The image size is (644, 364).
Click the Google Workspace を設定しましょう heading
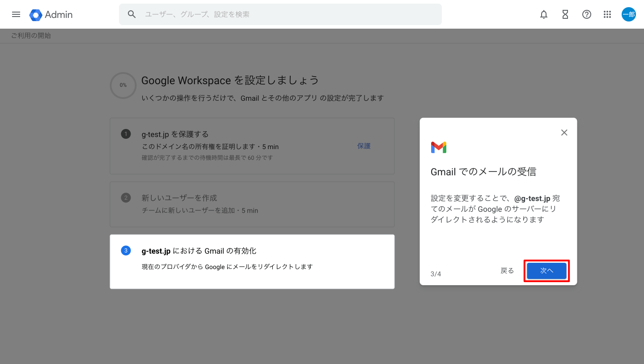pyautogui.click(x=230, y=81)
